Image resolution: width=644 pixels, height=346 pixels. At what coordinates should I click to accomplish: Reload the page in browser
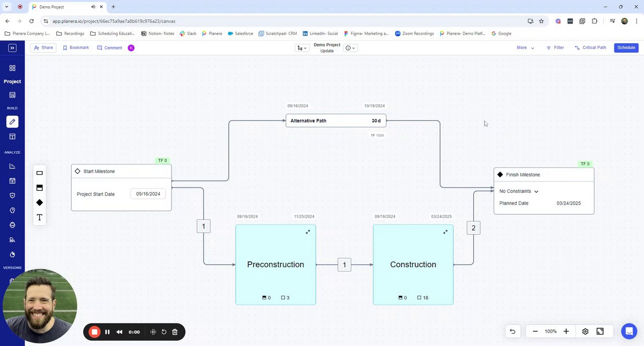pyautogui.click(x=31, y=21)
